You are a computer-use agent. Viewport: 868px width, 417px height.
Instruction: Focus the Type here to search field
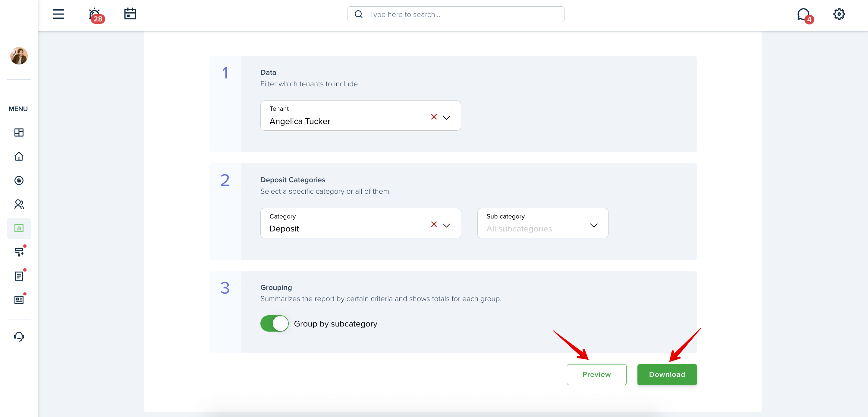456,14
